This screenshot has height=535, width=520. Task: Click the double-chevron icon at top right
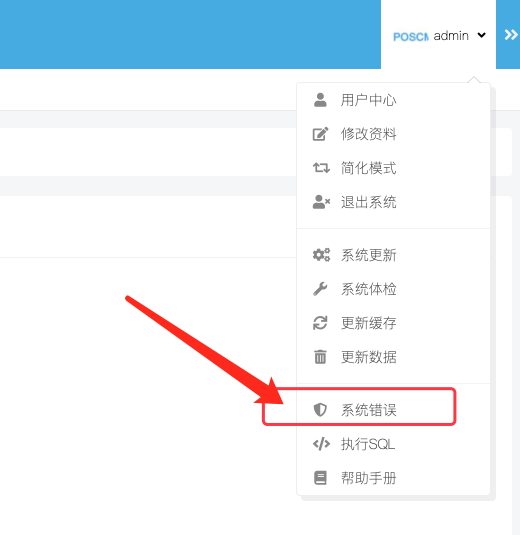click(x=511, y=35)
